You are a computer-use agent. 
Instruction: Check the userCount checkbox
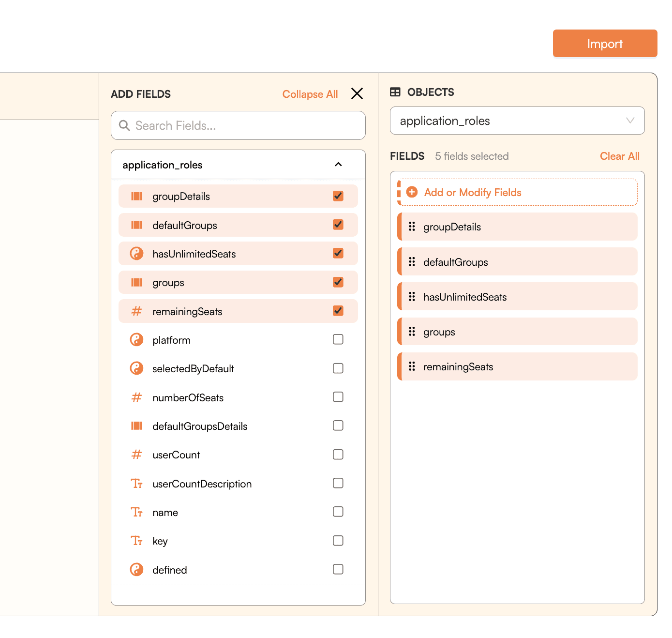point(338,455)
